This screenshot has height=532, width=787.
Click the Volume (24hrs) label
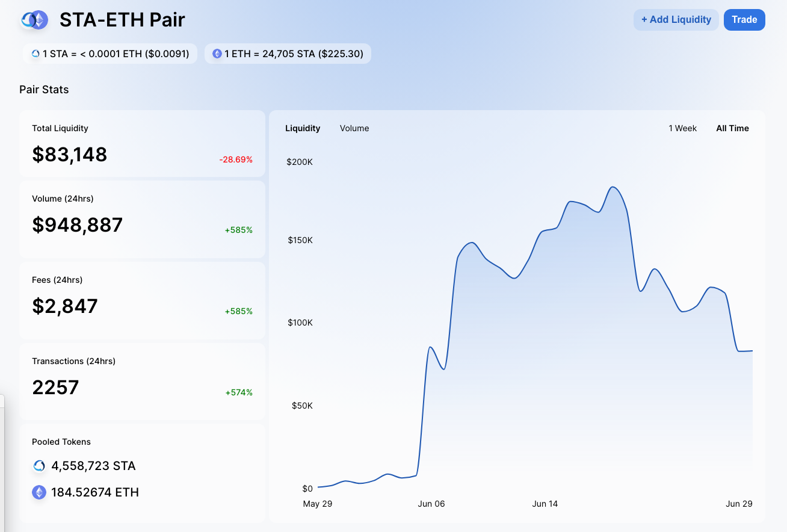pyautogui.click(x=63, y=199)
